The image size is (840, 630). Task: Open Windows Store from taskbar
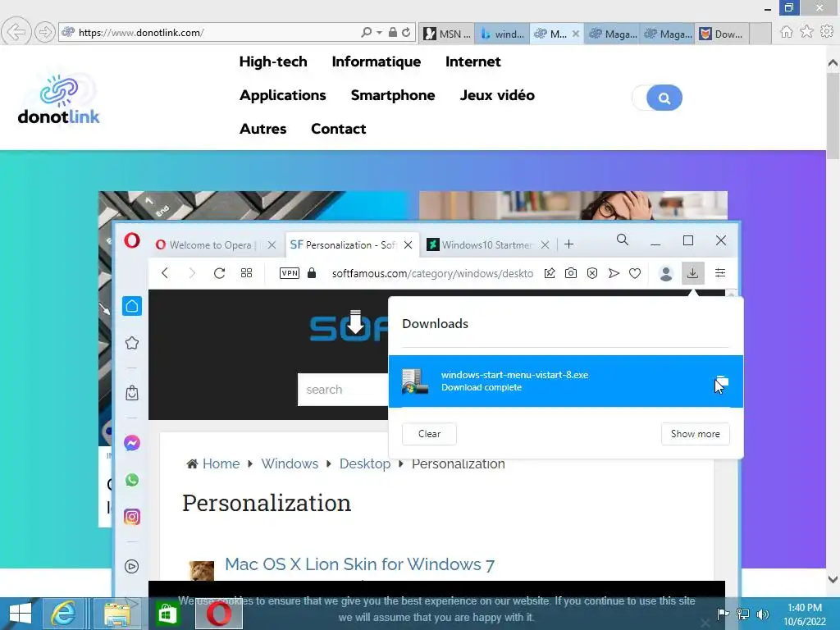tap(167, 614)
